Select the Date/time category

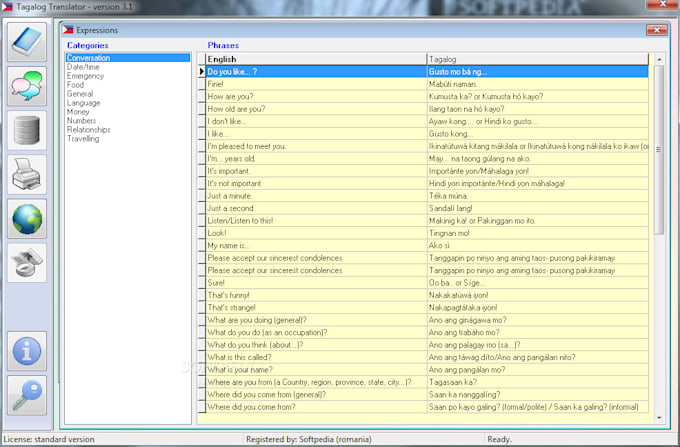(x=83, y=67)
